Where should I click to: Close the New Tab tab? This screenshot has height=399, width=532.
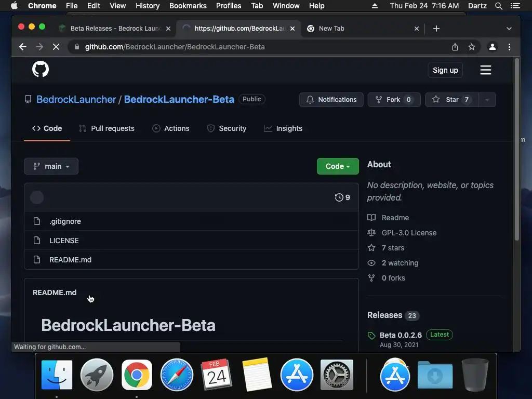417,29
